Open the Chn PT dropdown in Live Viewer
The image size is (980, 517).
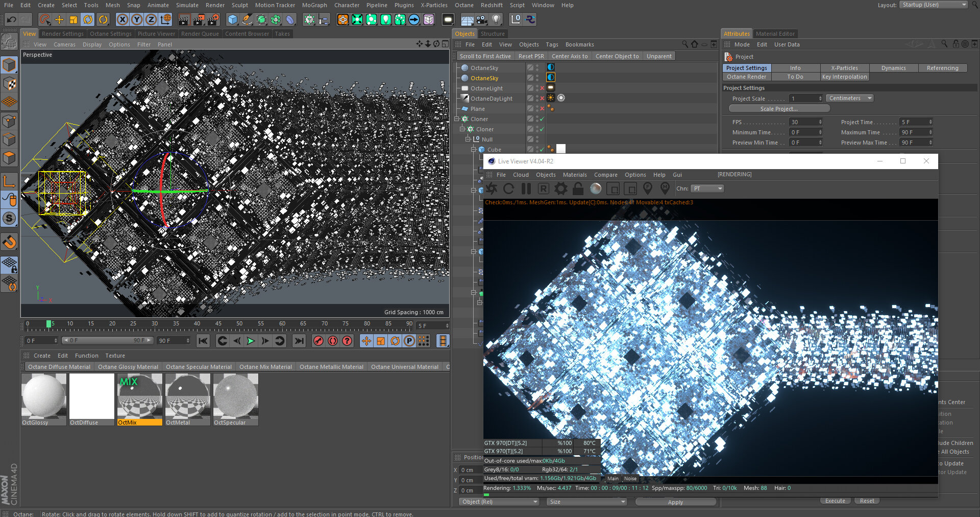pyautogui.click(x=707, y=189)
